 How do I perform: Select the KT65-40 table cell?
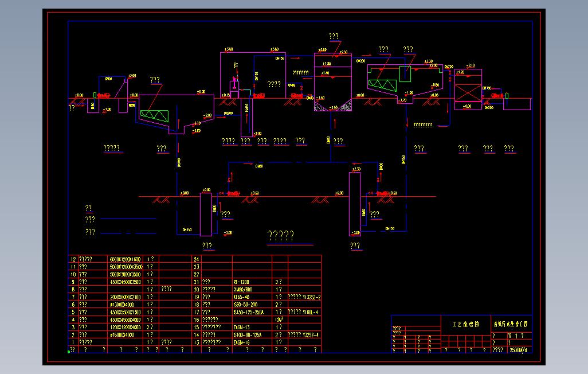(x=241, y=297)
